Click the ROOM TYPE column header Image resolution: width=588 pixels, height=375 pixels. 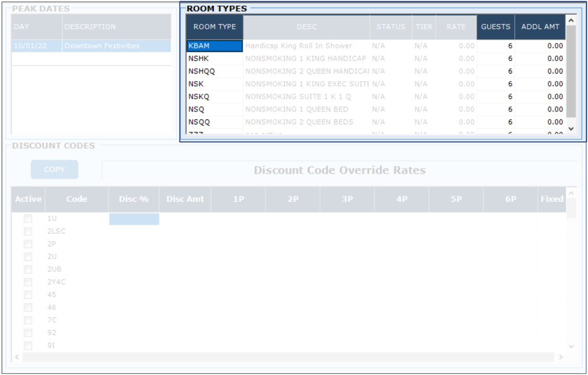(x=214, y=27)
